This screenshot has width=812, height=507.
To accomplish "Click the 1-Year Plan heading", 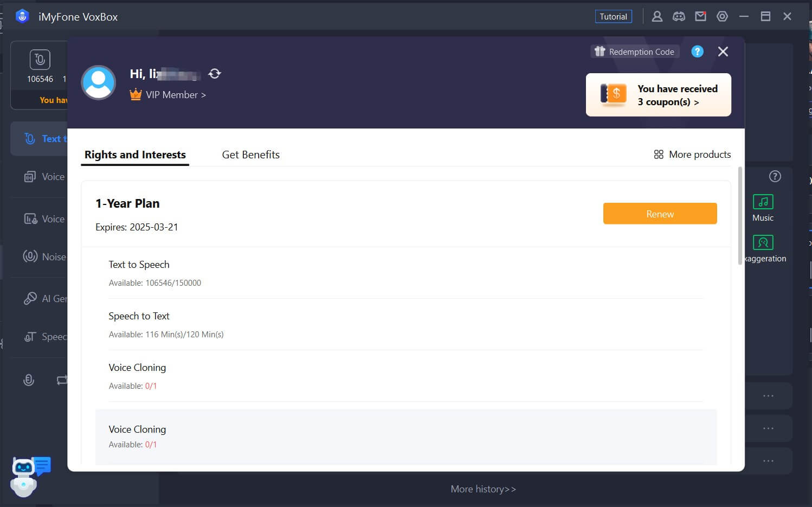I will (127, 203).
